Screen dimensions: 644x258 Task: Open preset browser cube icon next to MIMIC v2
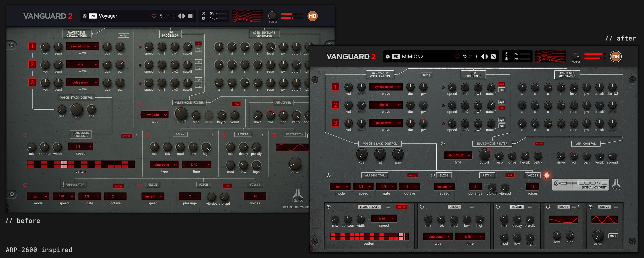pyautogui.click(x=388, y=57)
